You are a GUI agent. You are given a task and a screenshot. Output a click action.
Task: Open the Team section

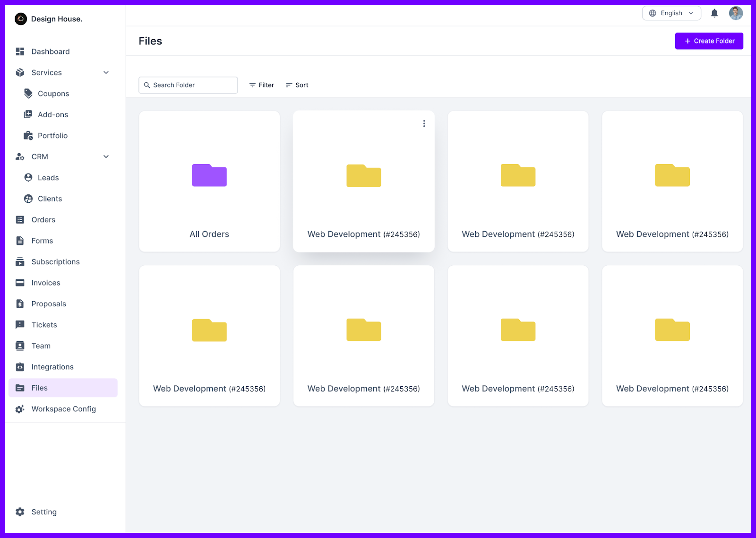[41, 346]
